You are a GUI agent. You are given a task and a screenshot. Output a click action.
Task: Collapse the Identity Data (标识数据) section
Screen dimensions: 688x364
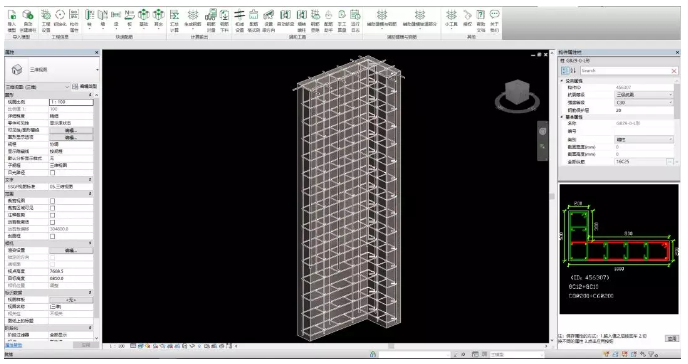(90, 293)
